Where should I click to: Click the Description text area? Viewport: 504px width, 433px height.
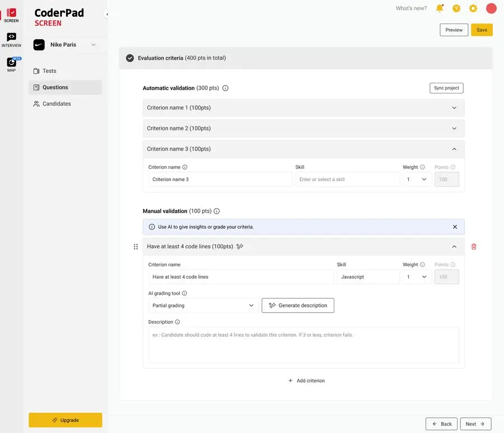[304, 345]
